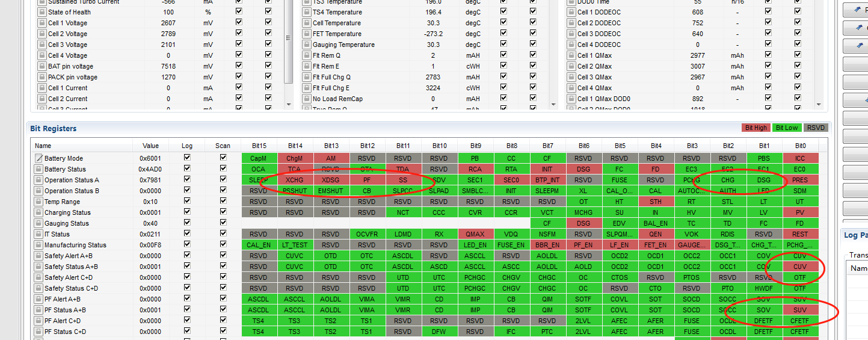Click the lock icon beside Temp Range
Viewport: 868px width, 340px height.
tap(39, 202)
